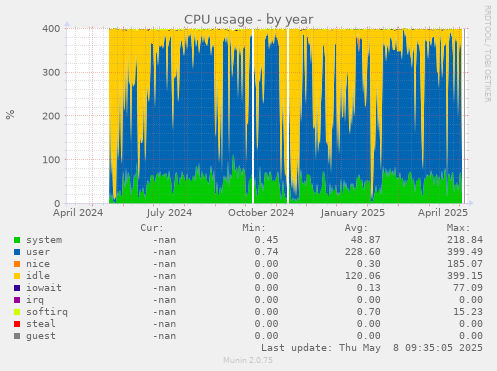Click the red steal legend swatch
Image resolution: width=497 pixels, height=371 pixels.
click(17, 324)
